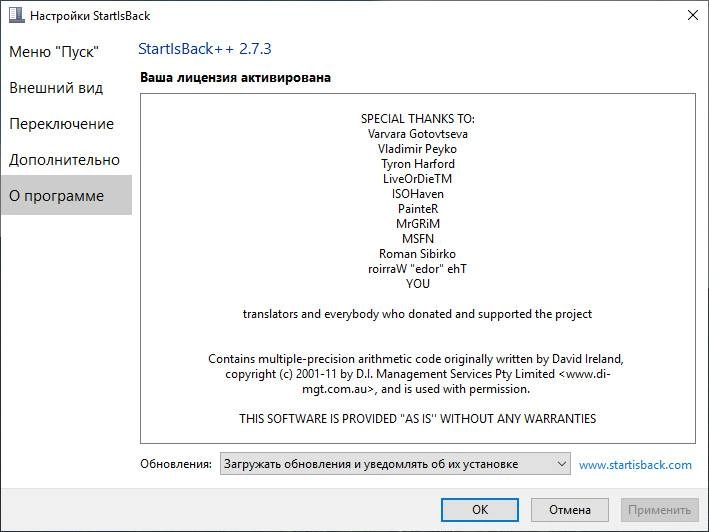Screen dimensions: 709x532
Task: Click the LiveOrDieTM credit line
Action: pyautogui.click(x=418, y=179)
